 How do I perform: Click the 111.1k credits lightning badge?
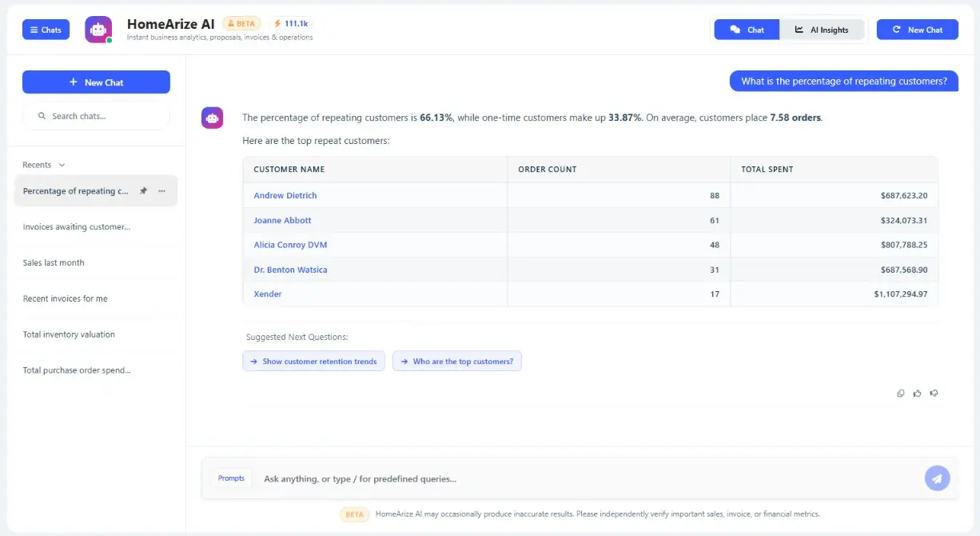[291, 24]
